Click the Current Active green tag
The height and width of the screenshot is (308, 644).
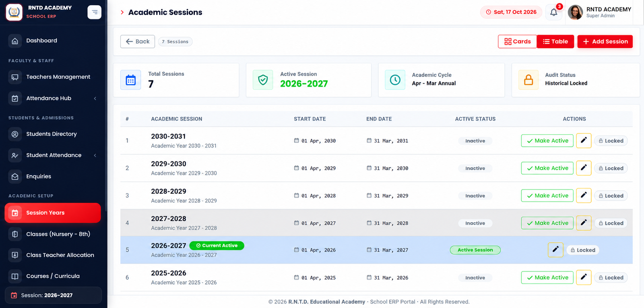pyautogui.click(x=217, y=246)
